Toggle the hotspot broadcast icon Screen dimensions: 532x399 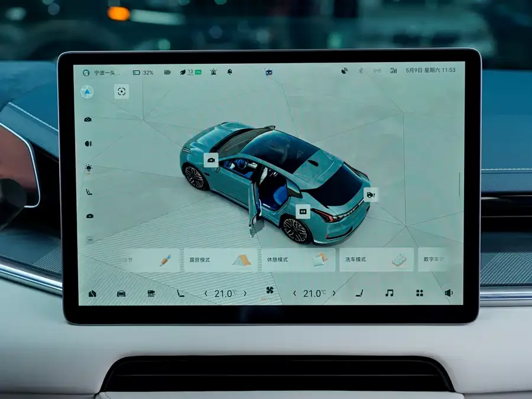point(377,70)
